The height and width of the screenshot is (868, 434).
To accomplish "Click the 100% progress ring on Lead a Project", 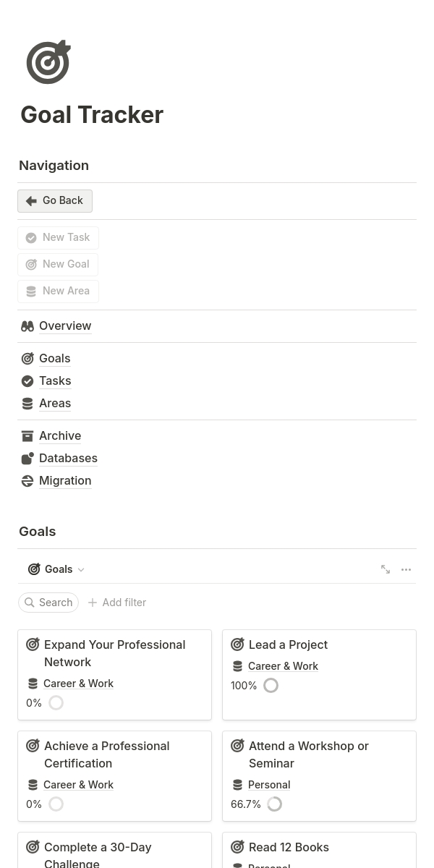I will 271,686.
